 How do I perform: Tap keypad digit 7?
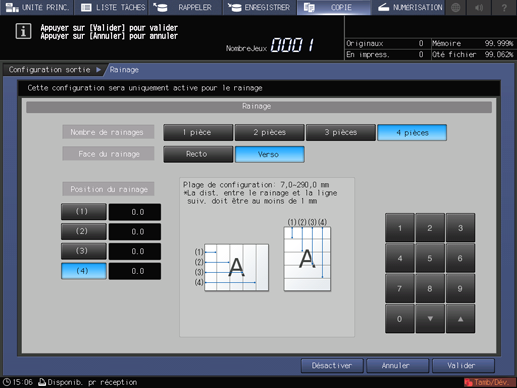tap(400, 289)
